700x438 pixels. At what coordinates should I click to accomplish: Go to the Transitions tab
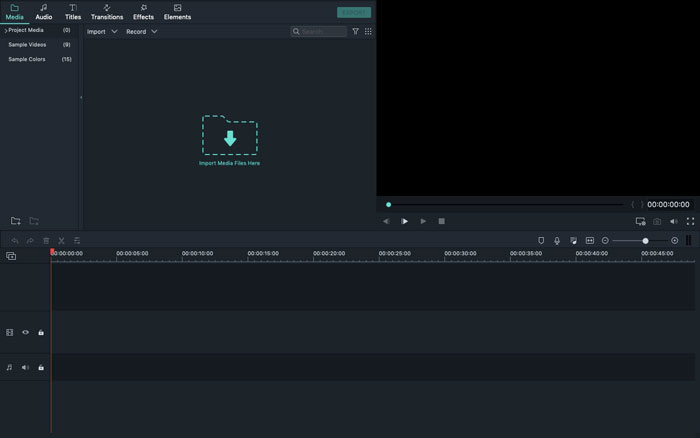pyautogui.click(x=107, y=12)
